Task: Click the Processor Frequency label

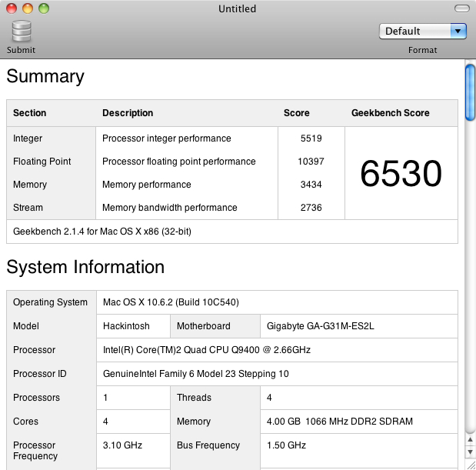Action: tap(35, 451)
